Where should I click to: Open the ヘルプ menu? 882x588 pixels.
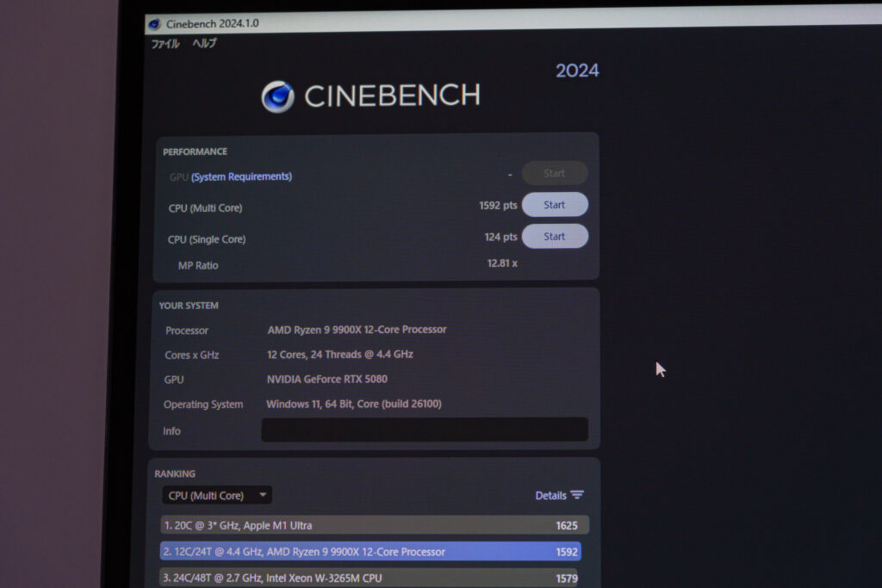204,43
